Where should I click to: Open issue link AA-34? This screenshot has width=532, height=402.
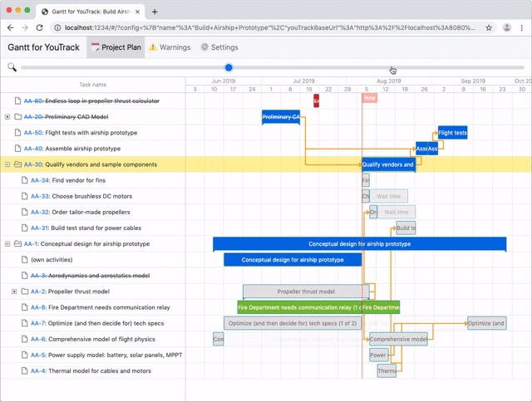(x=40, y=181)
